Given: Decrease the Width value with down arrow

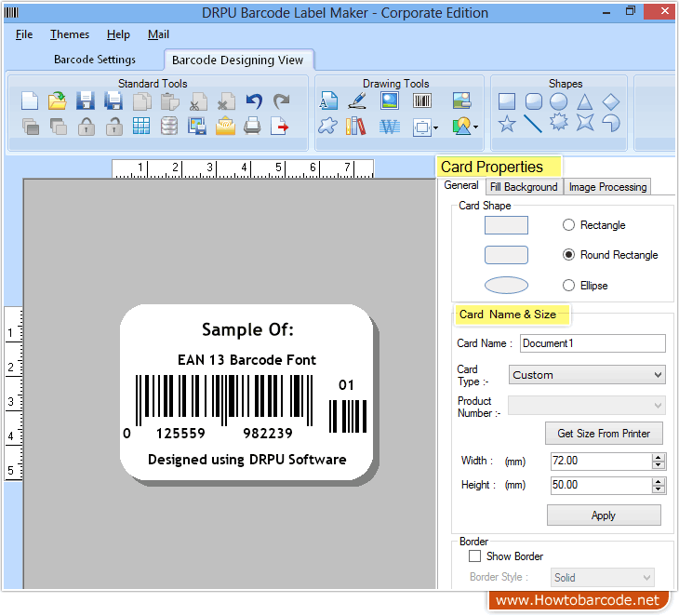Looking at the screenshot, I should 659,465.
